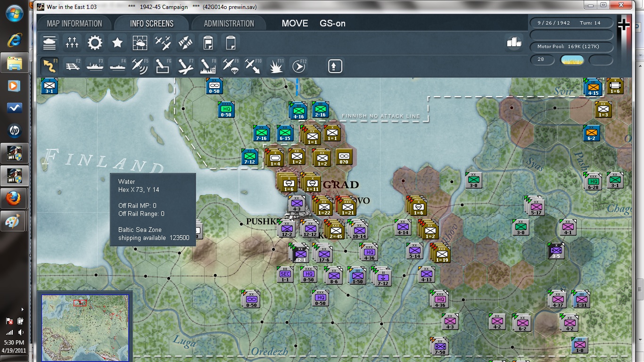Select the F7 bomb airfield mode icon

click(185, 66)
